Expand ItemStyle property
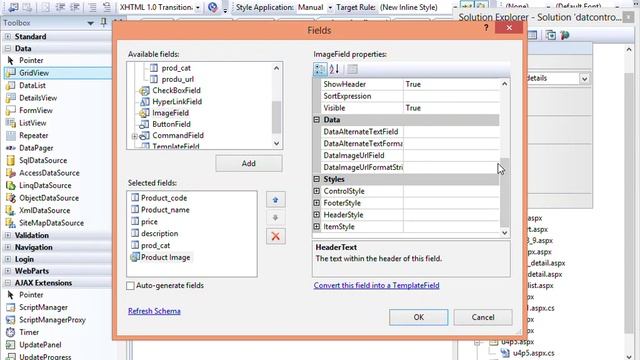640x360 pixels. [317, 227]
